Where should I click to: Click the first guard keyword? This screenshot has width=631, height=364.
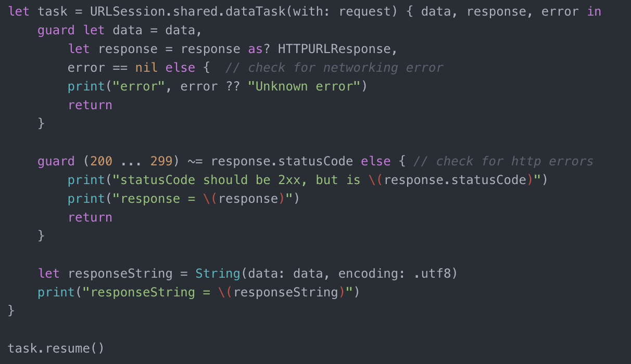point(56,30)
